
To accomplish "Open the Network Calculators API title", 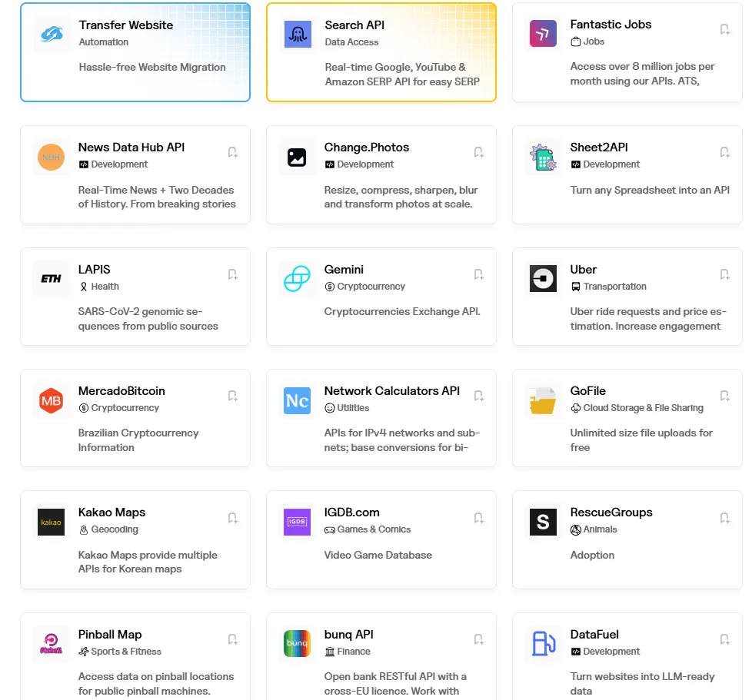I will click(x=392, y=390).
